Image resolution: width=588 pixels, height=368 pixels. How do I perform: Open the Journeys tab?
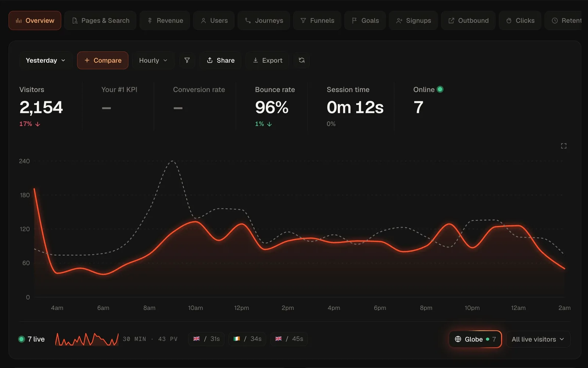(264, 21)
